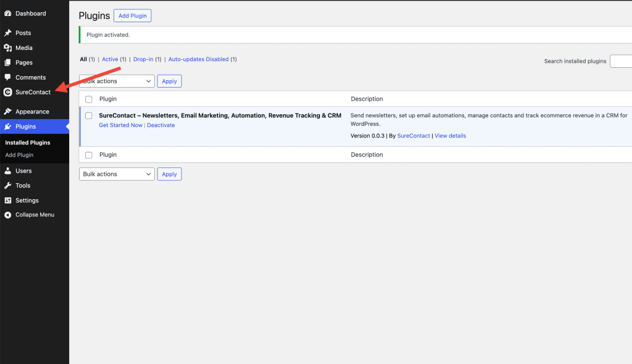Click the Tools wrench icon
The width and height of the screenshot is (632, 364).
7,185
